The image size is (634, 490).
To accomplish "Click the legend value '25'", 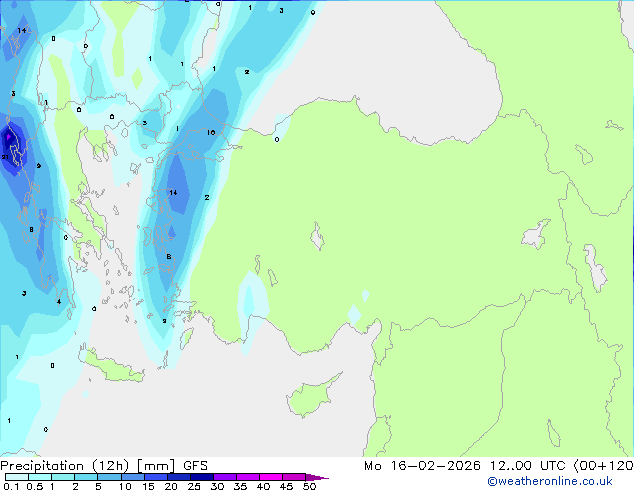I will tap(194, 486).
